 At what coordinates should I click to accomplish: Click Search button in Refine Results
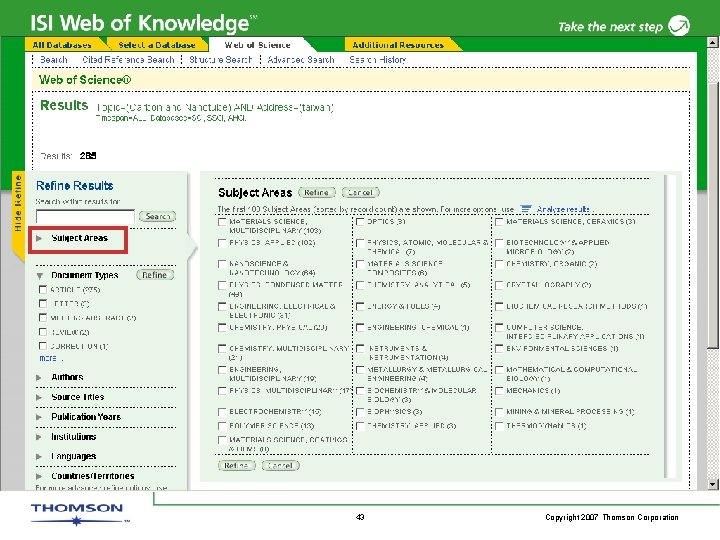158,216
